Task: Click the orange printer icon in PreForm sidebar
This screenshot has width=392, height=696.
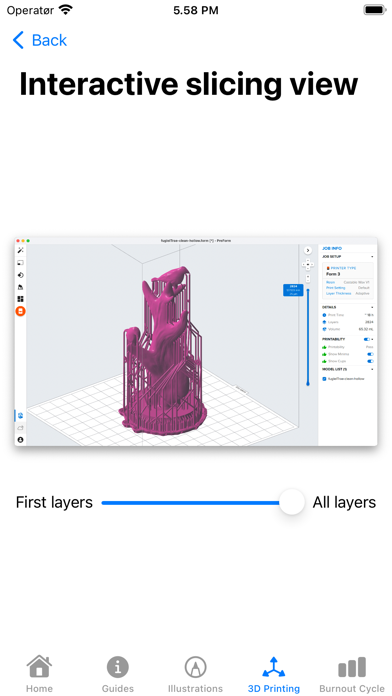Action: 20,311
